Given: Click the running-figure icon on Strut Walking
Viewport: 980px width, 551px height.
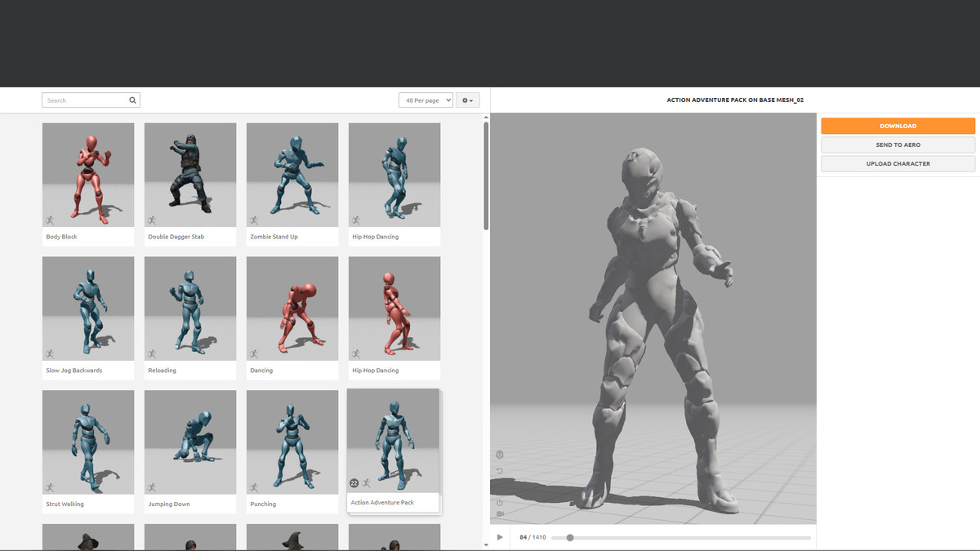Looking at the screenshot, I should [50, 487].
